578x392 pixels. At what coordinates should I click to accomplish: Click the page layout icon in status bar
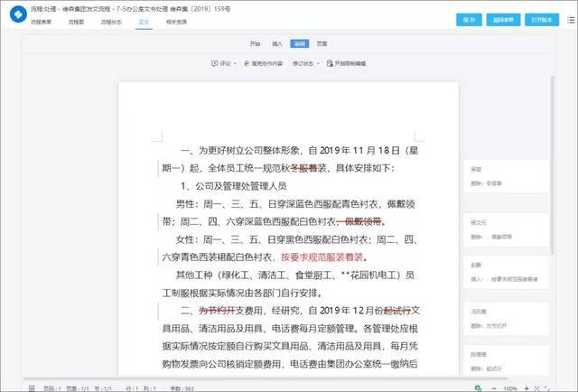32,388
